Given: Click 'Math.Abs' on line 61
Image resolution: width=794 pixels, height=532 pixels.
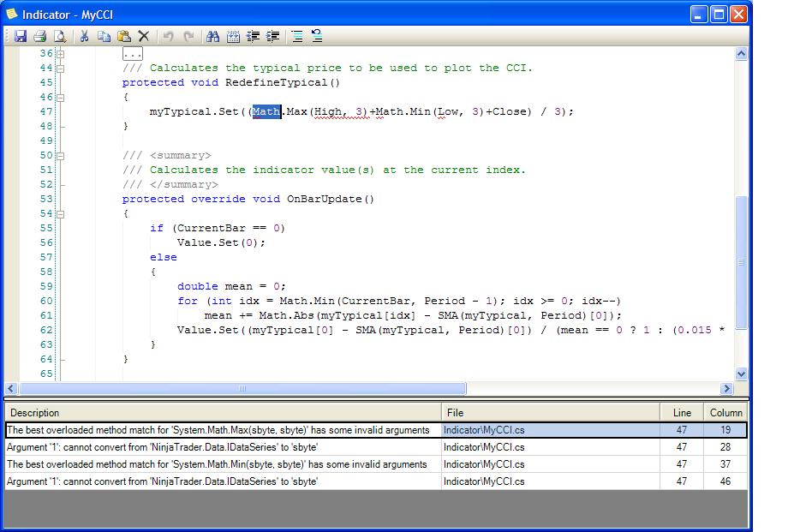Looking at the screenshot, I should pyautogui.click(x=286, y=315).
